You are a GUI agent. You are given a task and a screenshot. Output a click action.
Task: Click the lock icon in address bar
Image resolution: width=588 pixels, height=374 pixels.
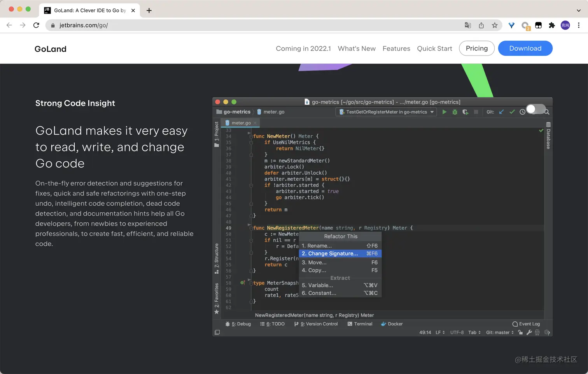pos(53,25)
